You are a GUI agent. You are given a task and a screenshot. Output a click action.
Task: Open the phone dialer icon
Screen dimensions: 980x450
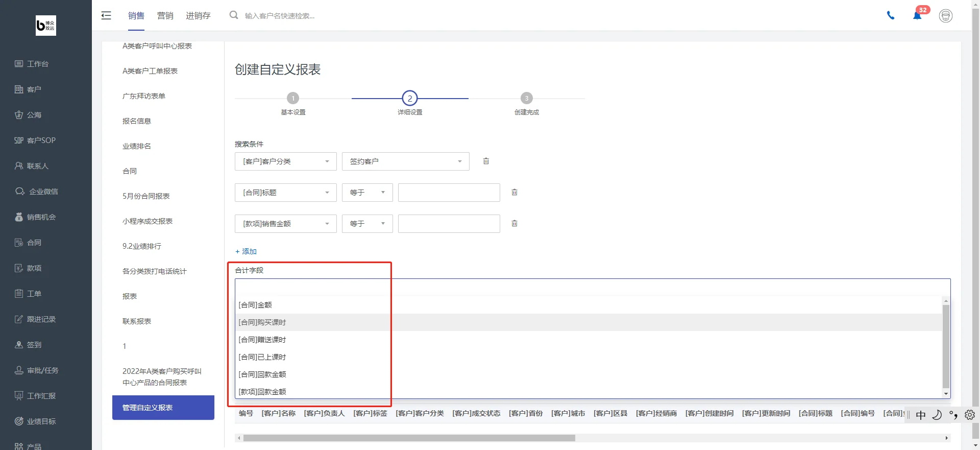pos(891,15)
